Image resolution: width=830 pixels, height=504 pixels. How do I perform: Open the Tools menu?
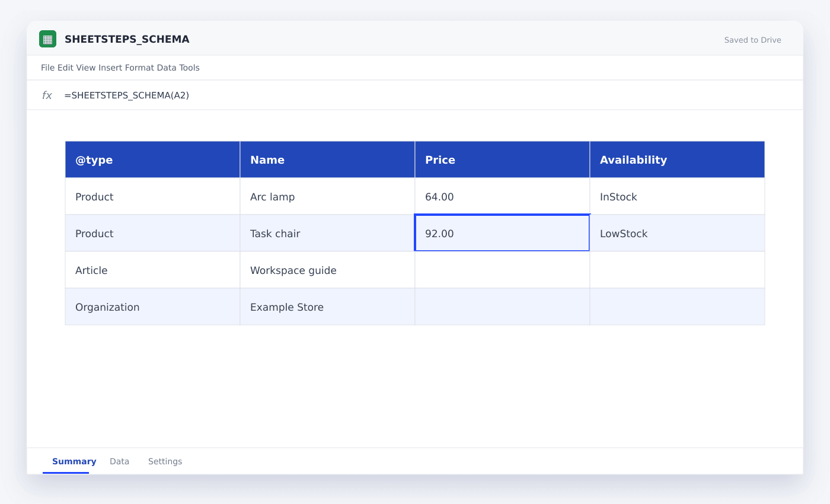[190, 68]
